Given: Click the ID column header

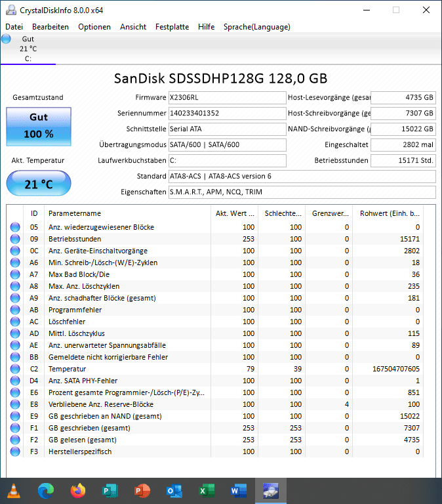Looking at the screenshot, I should [34, 213].
